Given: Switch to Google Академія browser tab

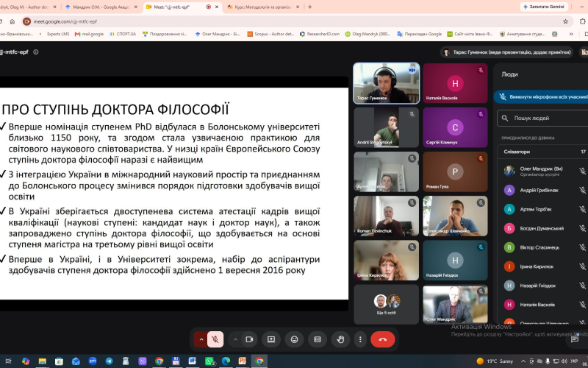Looking at the screenshot, I should click(101, 7).
